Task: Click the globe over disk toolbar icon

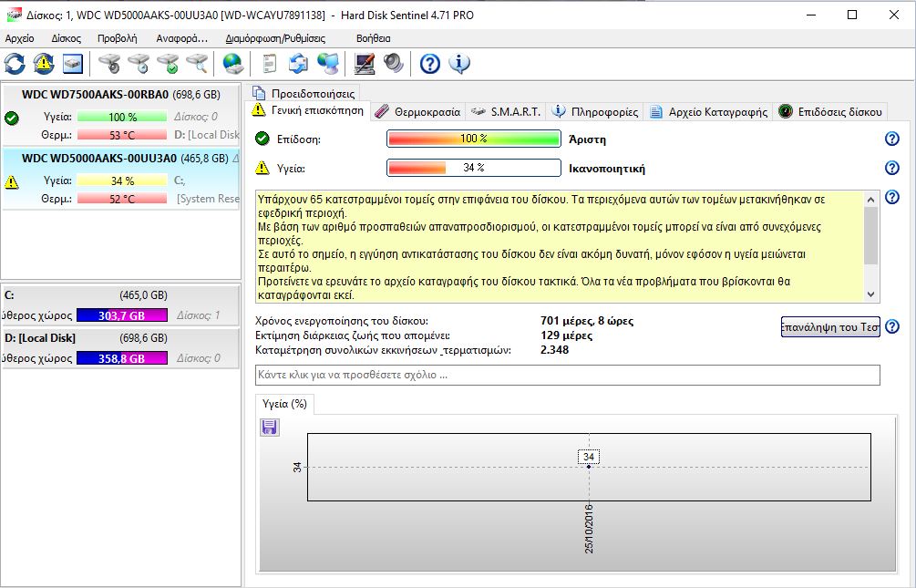Action: tap(232, 64)
